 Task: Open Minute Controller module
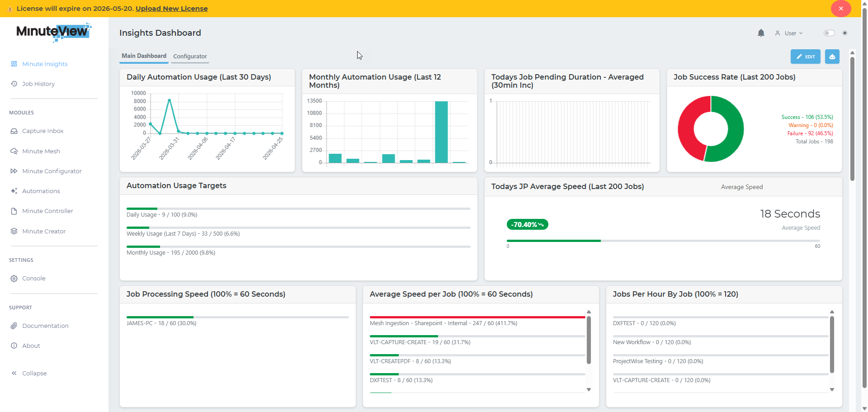tap(47, 211)
